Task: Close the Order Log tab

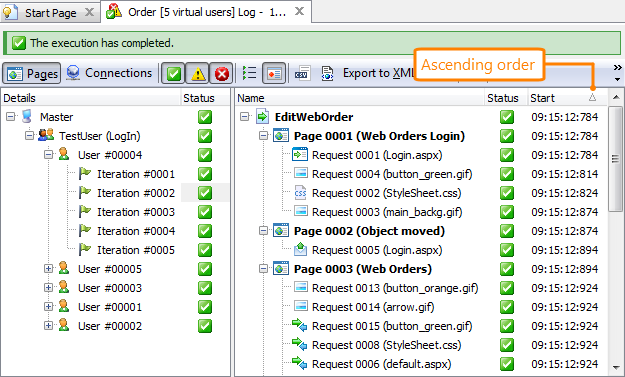Action: (299, 12)
